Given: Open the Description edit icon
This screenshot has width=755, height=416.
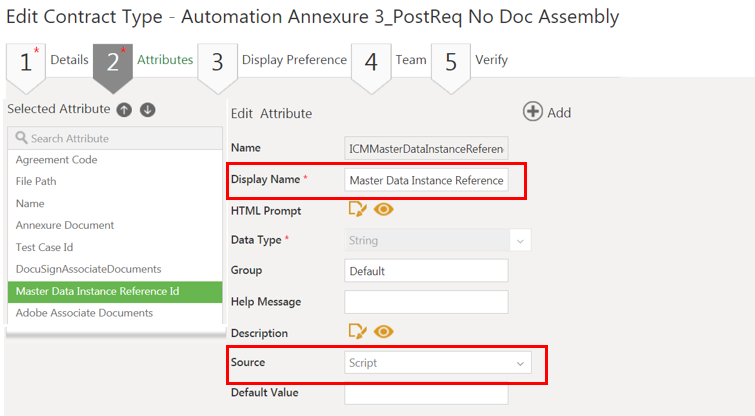Looking at the screenshot, I should pyautogui.click(x=357, y=332).
